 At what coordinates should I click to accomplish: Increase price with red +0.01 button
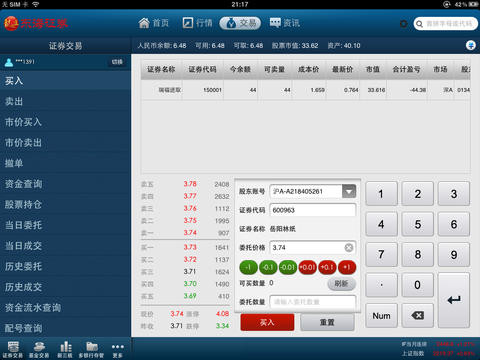click(307, 267)
